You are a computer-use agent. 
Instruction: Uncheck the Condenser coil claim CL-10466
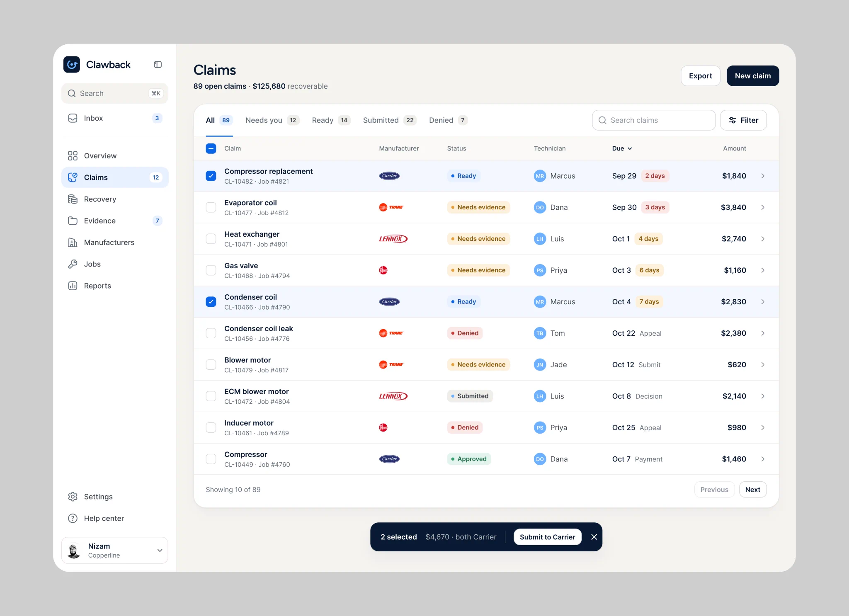click(211, 302)
